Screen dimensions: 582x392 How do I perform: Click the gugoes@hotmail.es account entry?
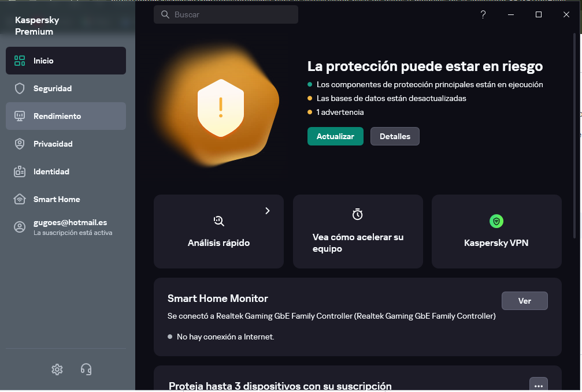pos(66,227)
